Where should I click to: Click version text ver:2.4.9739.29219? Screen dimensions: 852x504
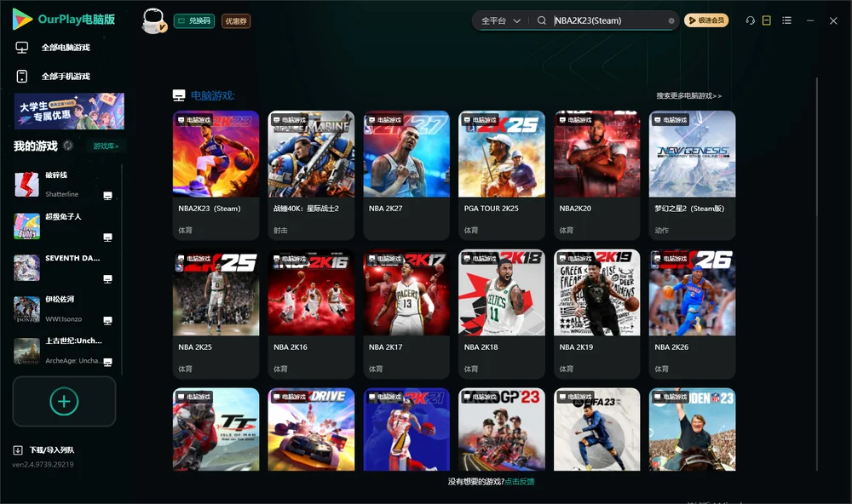(x=43, y=464)
